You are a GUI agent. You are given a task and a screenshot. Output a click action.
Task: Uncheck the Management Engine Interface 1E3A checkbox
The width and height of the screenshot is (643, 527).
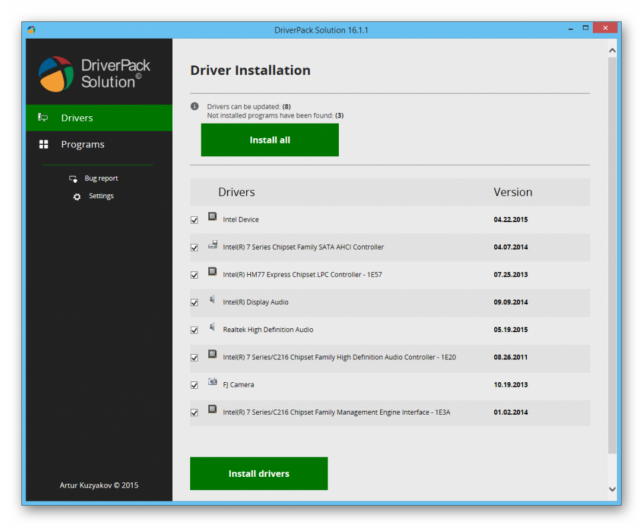pyautogui.click(x=194, y=413)
